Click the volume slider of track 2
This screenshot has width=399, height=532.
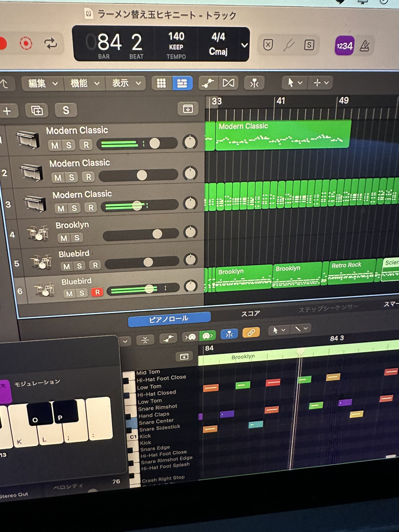138,175
